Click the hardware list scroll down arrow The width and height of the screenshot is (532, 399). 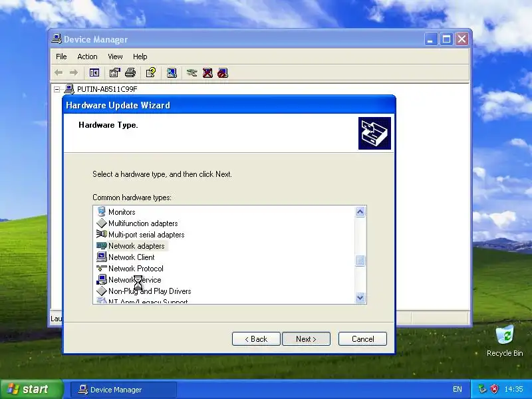pos(360,297)
